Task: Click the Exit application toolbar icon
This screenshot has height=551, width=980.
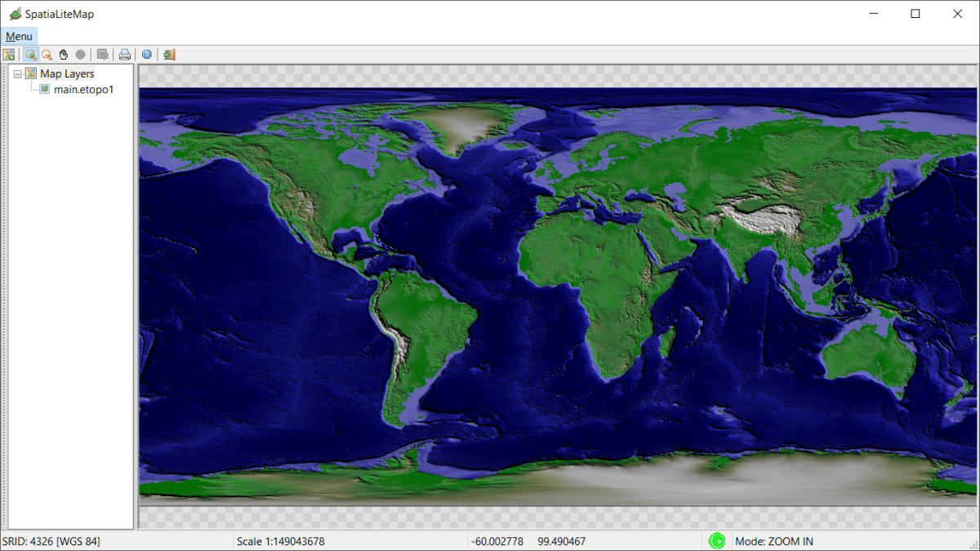Action: click(168, 54)
